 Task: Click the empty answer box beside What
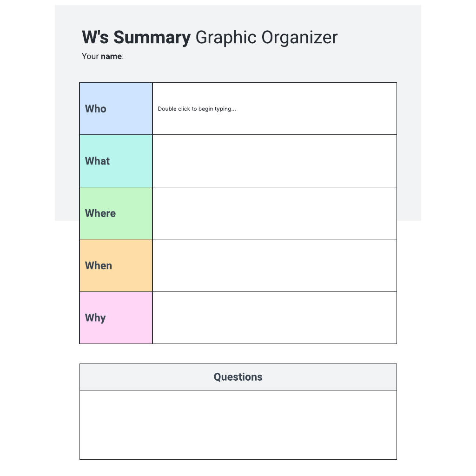274,161
